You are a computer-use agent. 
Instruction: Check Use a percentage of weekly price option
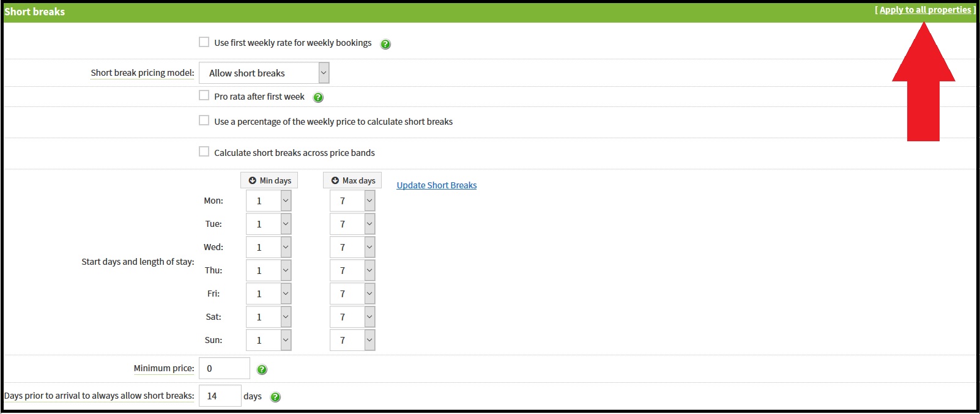click(204, 120)
